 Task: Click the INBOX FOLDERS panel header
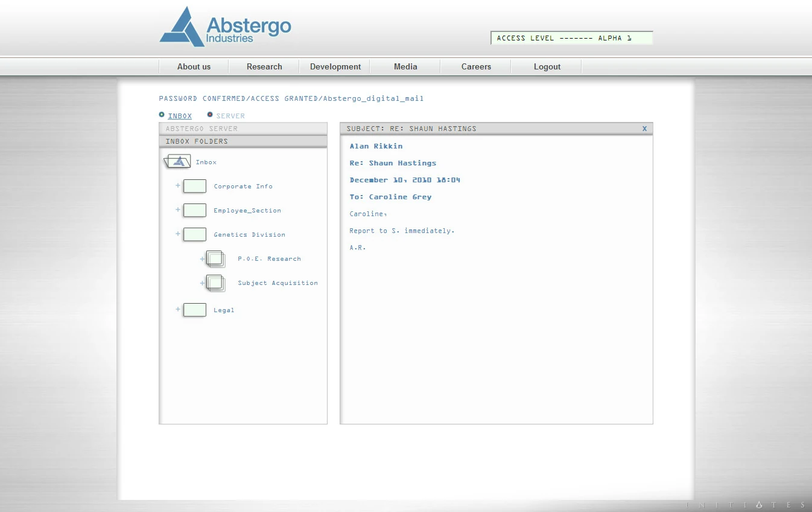coord(243,141)
